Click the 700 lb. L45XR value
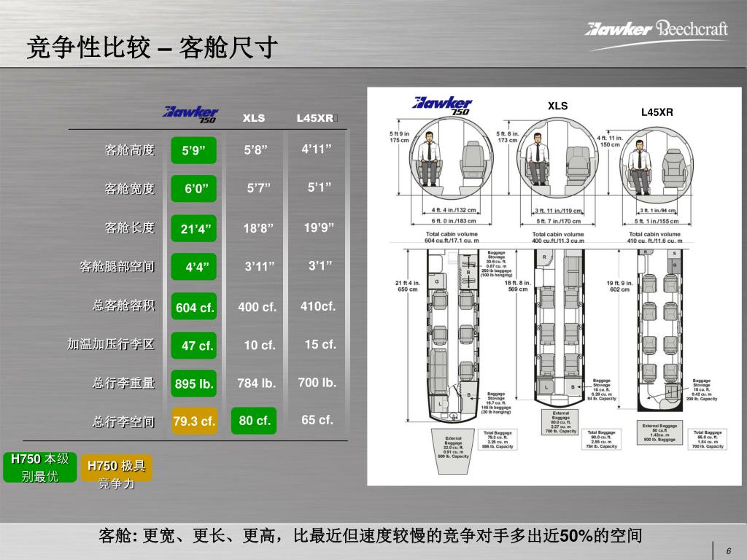Viewport: 747px width, 560px height. point(317,382)
